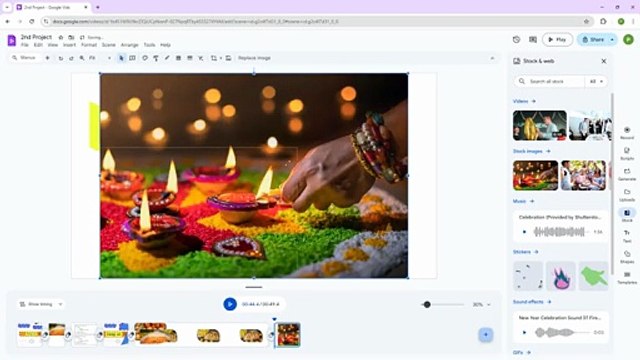Screen dimensions: 640x360
Task: Click the Replace image button
Action: point(254,58)
